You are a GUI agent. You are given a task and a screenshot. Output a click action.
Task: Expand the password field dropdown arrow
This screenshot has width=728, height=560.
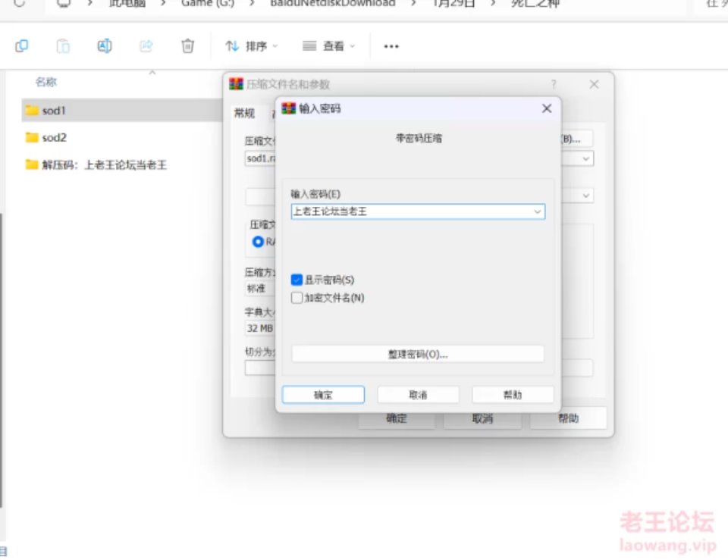[x=538, y=212]
